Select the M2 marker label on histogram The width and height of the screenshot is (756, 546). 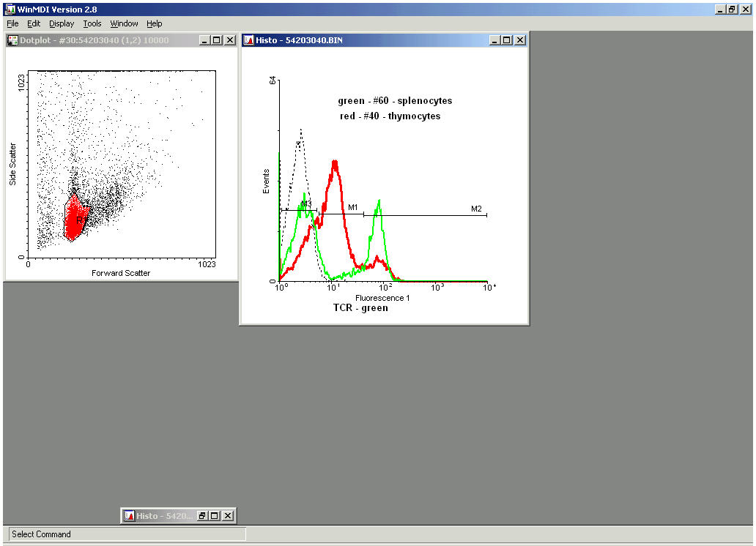[x=476, y=209]
